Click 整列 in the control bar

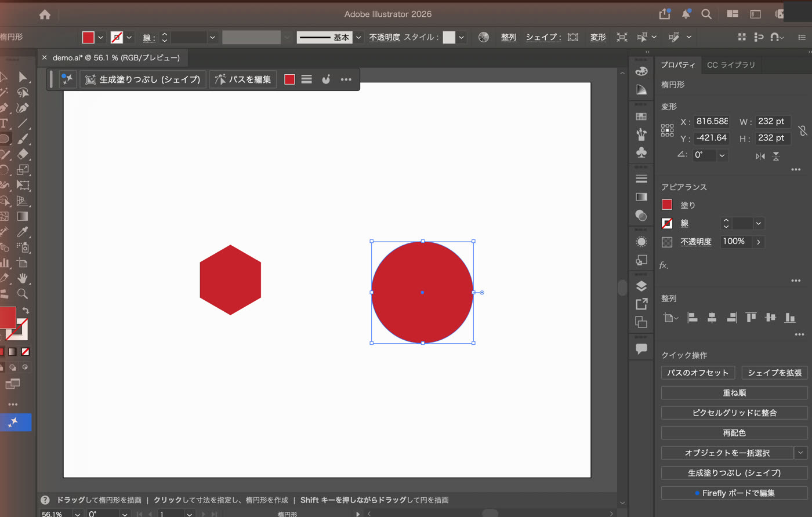tap(509, 37)
